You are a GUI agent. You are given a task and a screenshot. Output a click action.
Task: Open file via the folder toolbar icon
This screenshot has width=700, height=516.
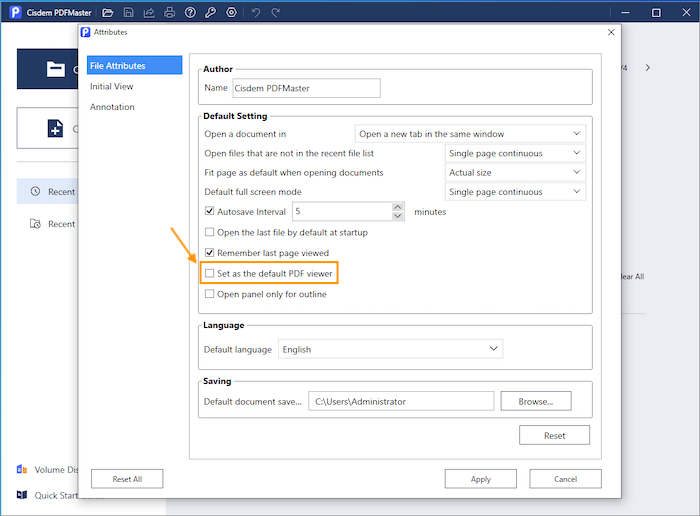108,12
